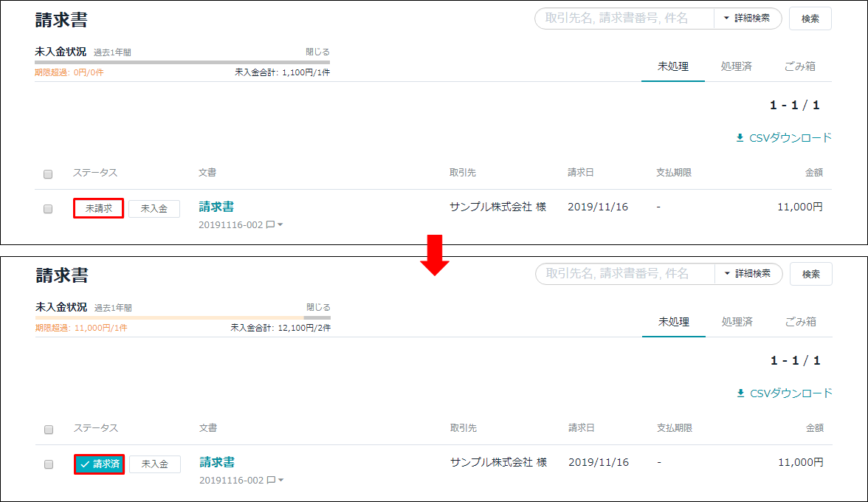Click the orange 未入金状況 progress bar in the lower screen
Viewport: 868px width, 502px height.
[x=170, y=318]
